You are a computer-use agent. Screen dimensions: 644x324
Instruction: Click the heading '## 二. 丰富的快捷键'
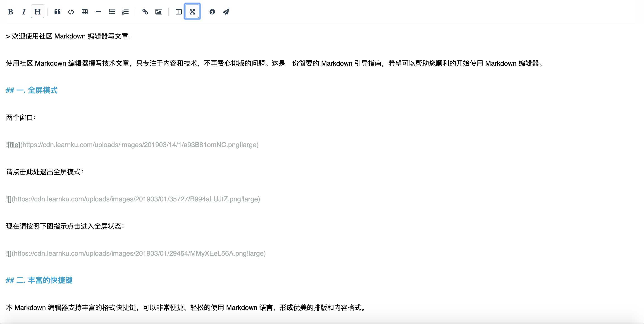[x=39, y=280]
